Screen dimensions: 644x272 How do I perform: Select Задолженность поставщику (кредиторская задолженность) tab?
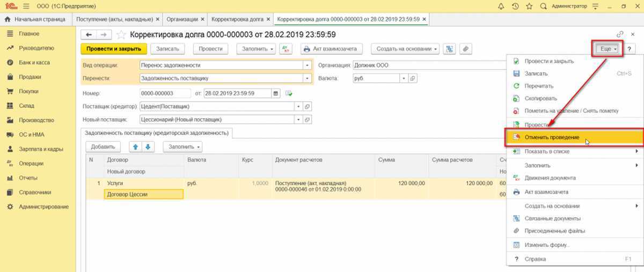coord(156,132)
